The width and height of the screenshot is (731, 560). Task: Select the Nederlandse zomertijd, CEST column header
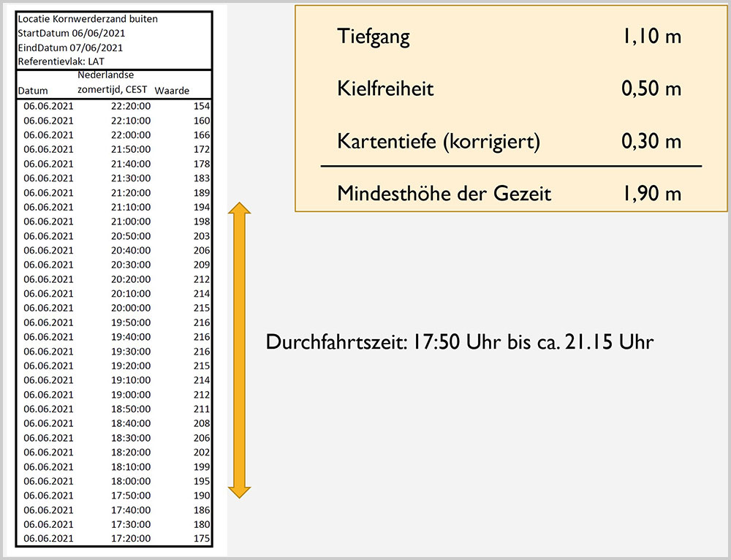pos(113,83)
